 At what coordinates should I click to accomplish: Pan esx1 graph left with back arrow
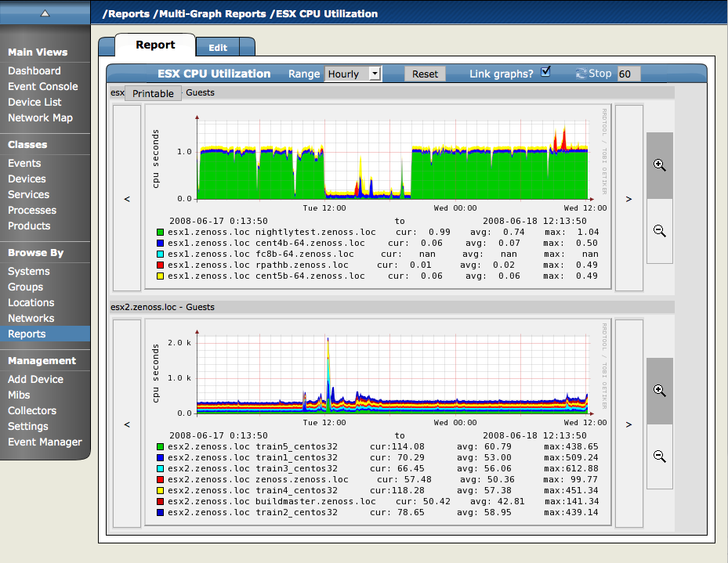127,199
